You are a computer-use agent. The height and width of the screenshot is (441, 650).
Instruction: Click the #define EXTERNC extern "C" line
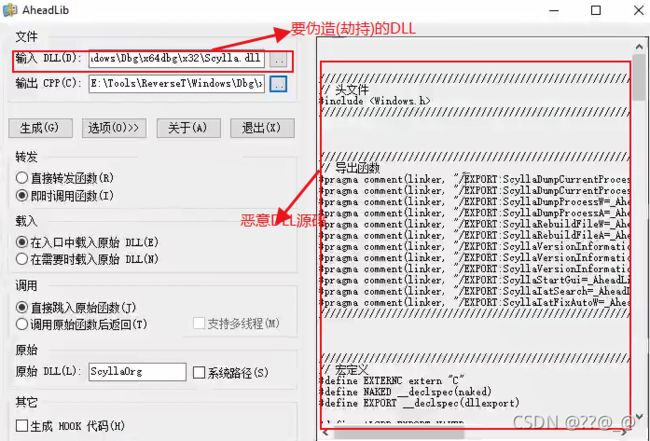392,380
